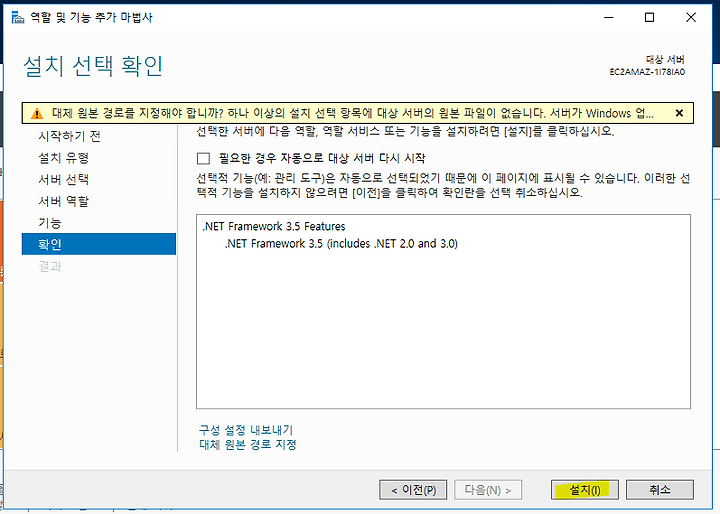Open 대체 원본 경로 지정 link

(248, 445)
